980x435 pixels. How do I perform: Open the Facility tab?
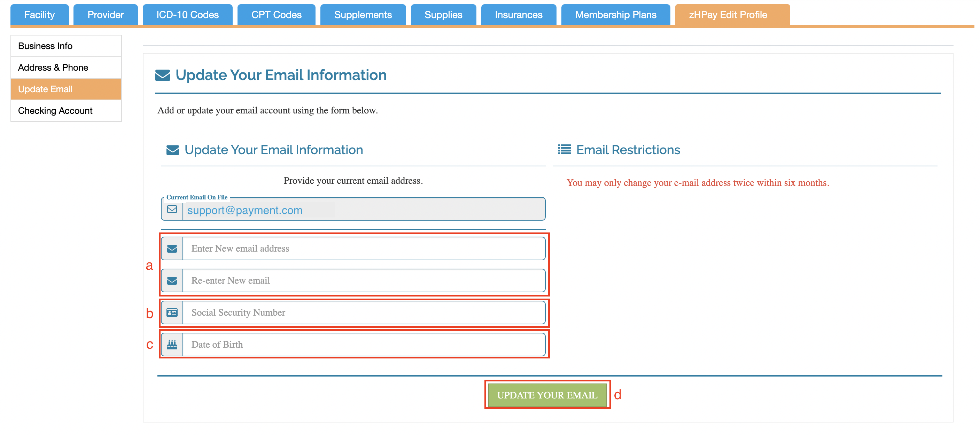click(x=40, y=15)
